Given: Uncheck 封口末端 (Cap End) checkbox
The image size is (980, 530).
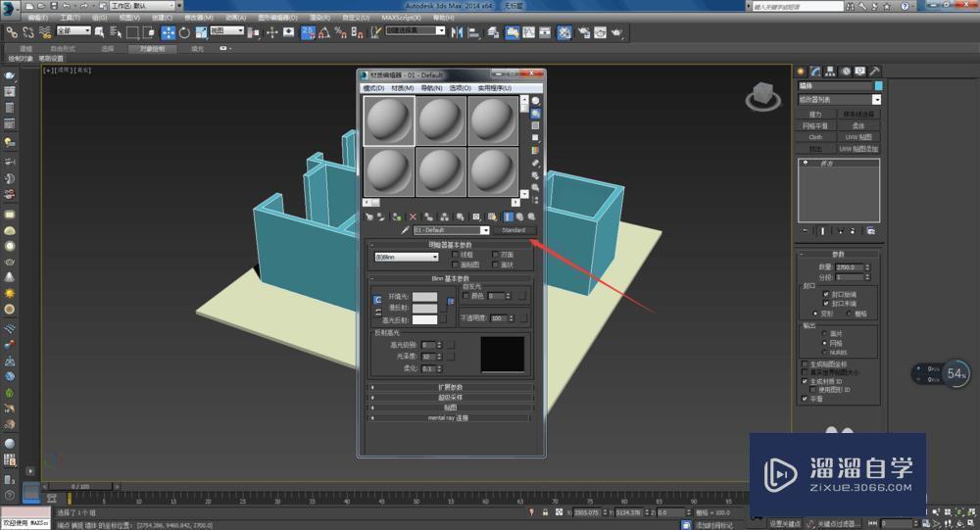Looking at the screenshot, I should pyautogui.click(x=825, y=303).
